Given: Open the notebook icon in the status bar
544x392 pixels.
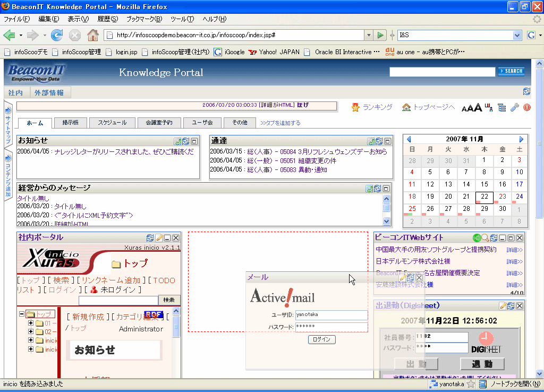Looking at the screenshot, I should click(x=482, y=384).
